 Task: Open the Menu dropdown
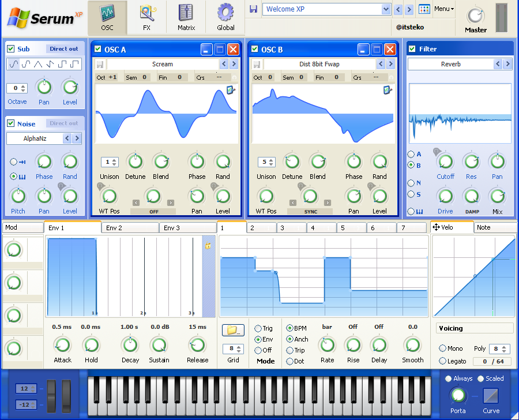443,9
